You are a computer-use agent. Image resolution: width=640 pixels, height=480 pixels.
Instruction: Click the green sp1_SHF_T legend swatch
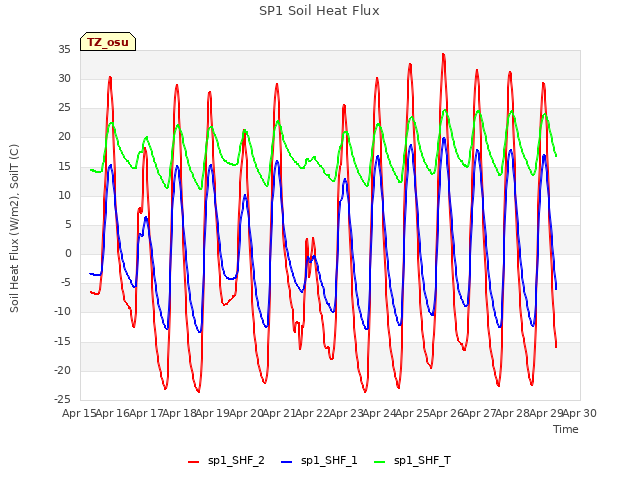pos(380,462)
